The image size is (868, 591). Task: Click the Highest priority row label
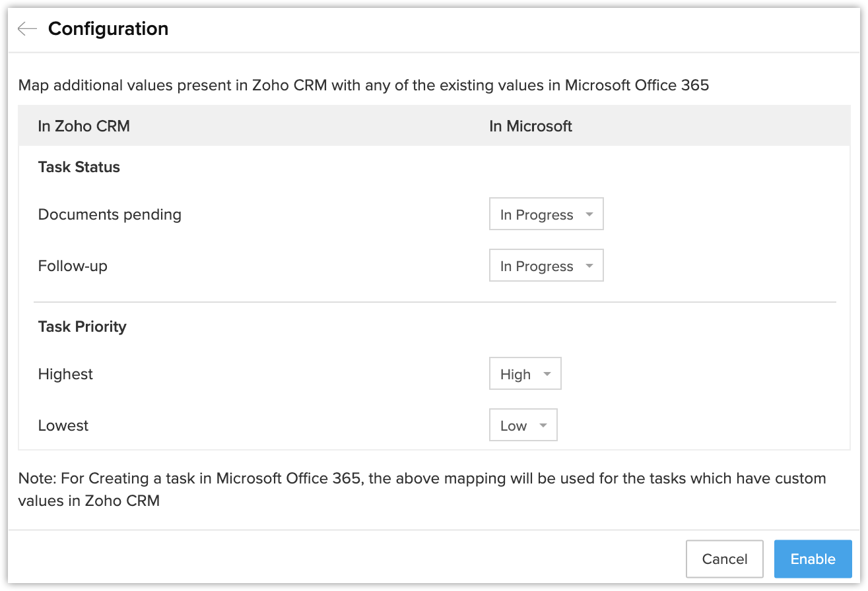(65, 374)
